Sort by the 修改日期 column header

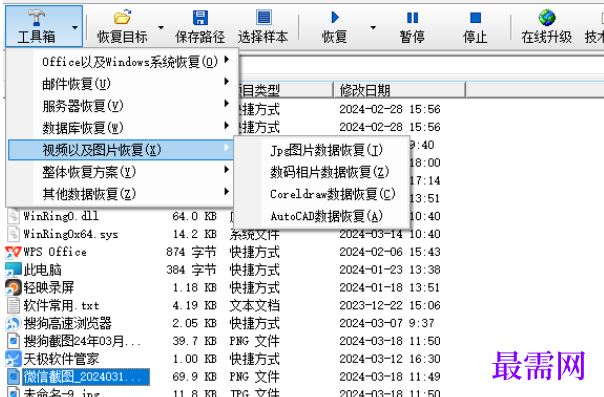(x=399, y=90)
